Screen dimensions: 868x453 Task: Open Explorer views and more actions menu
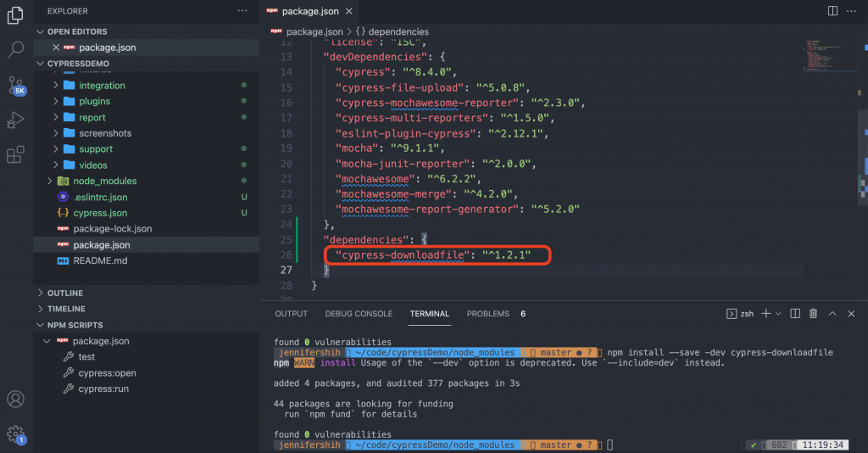(242, 11)
